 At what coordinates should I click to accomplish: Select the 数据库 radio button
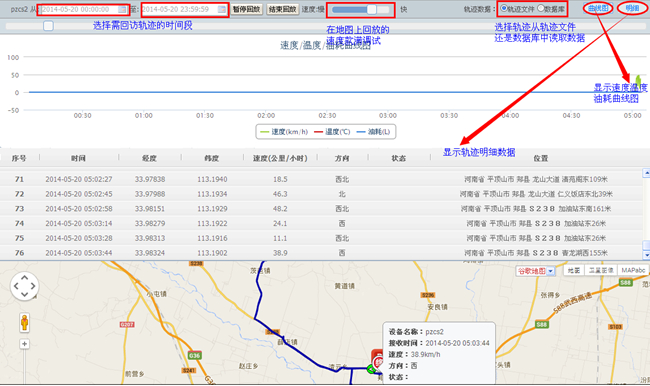(x=541, y=8)
